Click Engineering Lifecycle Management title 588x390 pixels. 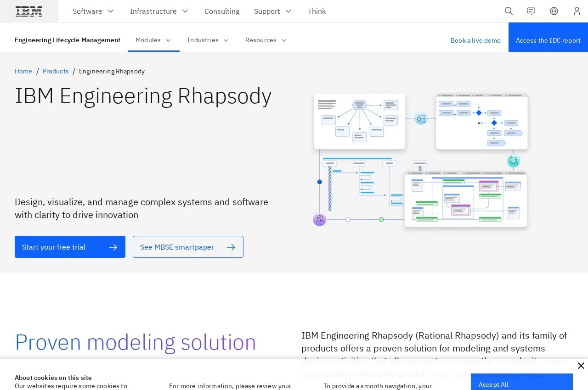[x=68, y=40]
